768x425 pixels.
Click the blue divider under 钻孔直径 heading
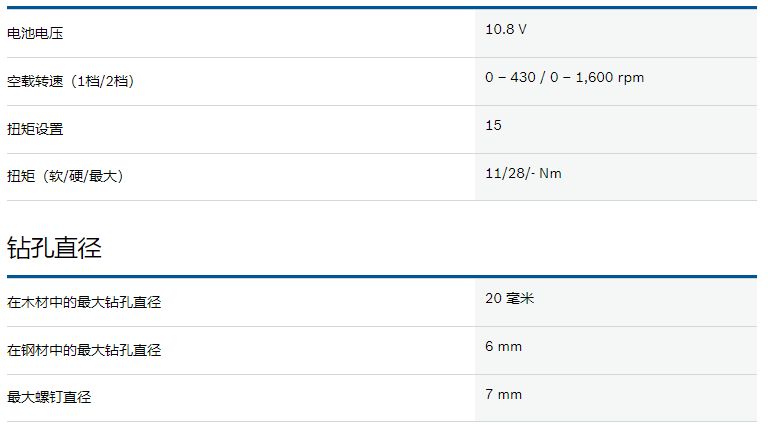[382, 277]
